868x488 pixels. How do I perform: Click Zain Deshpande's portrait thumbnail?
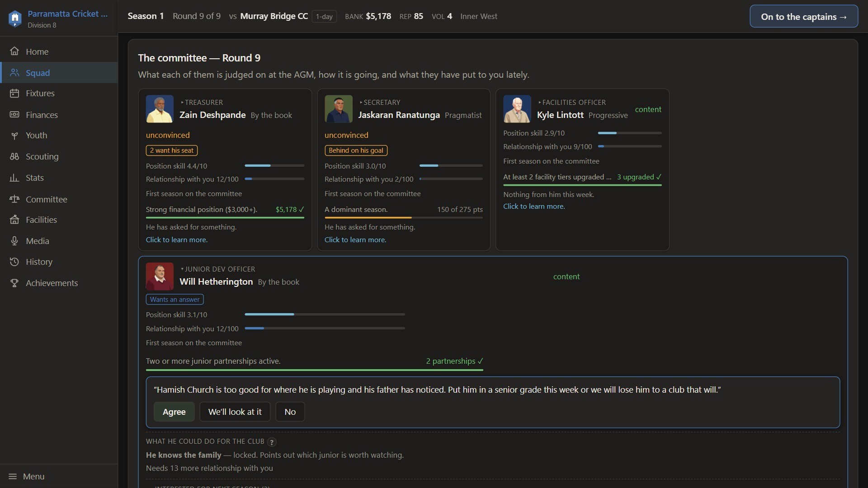[x=160, y=109]
